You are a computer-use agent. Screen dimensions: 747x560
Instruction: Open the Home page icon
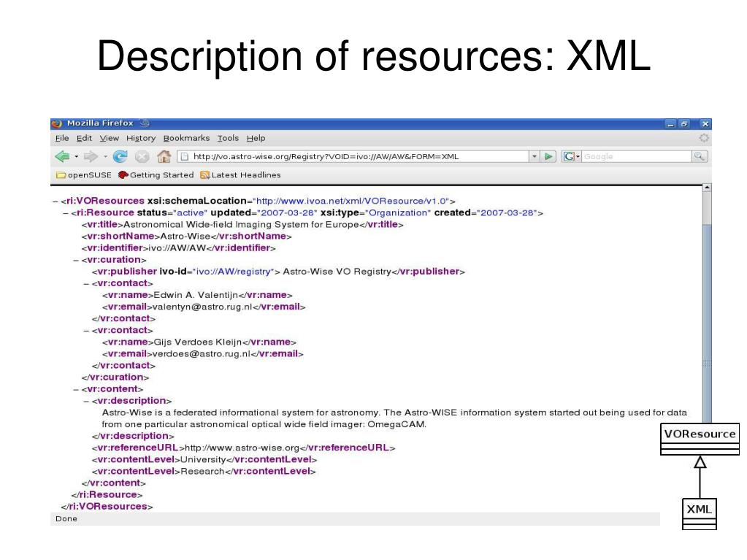(x=164, y=156)
